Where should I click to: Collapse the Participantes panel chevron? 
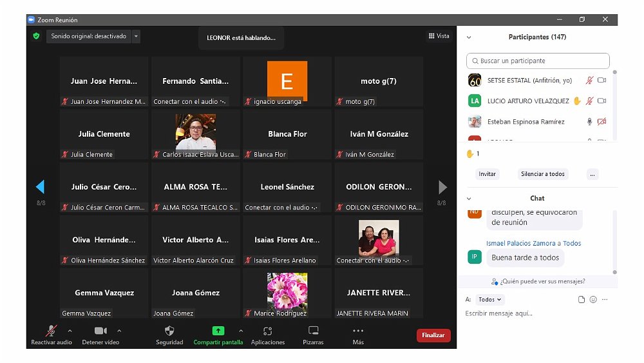click(469, 37)
